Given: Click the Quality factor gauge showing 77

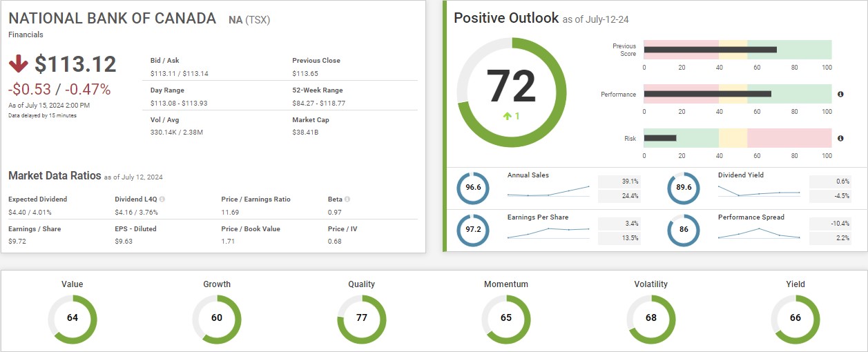Looking at the screenshot, I should coord(362,318).
